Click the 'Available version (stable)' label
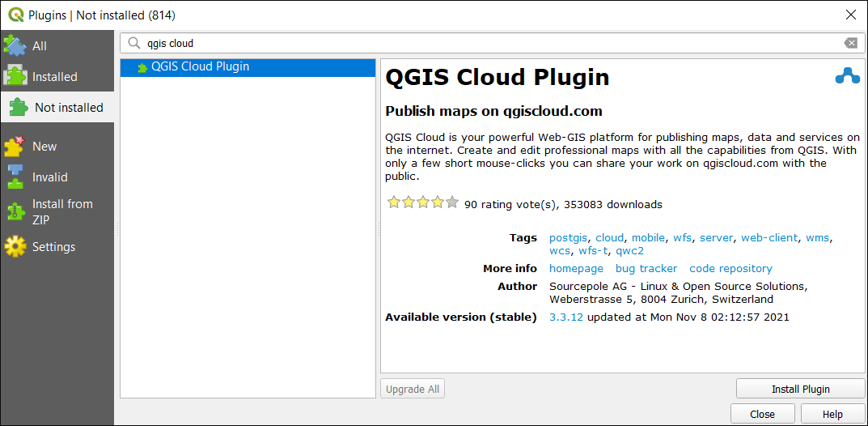Image resolution: width=868 pixels, height=426 pixels. tap(461, 317)
